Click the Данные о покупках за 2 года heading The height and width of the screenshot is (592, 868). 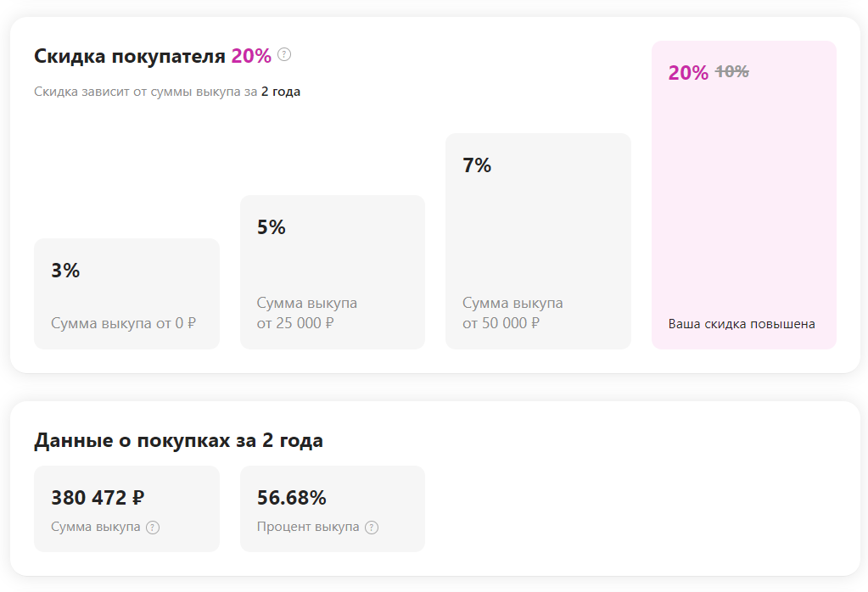coord(178,441)
